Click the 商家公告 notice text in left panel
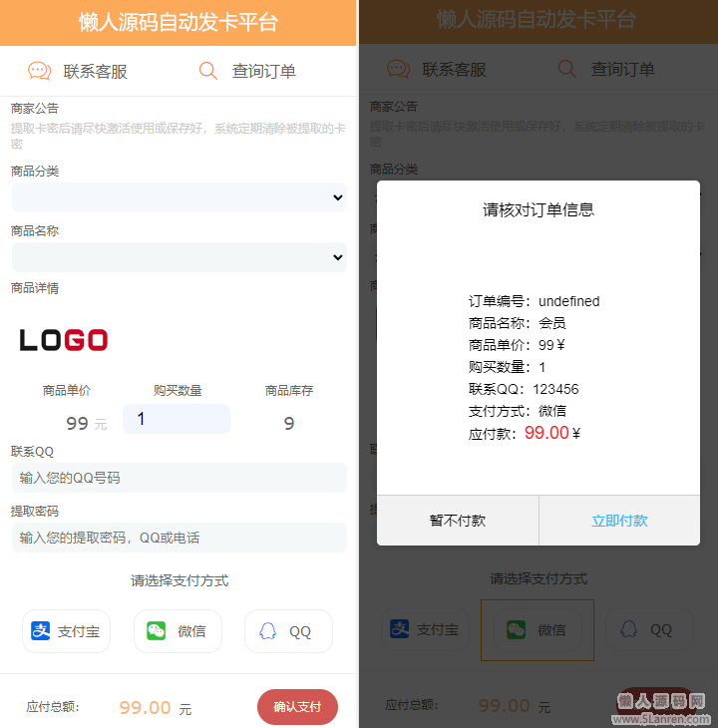The height and width of the screenshot is (728, 718). coord(179,136)
